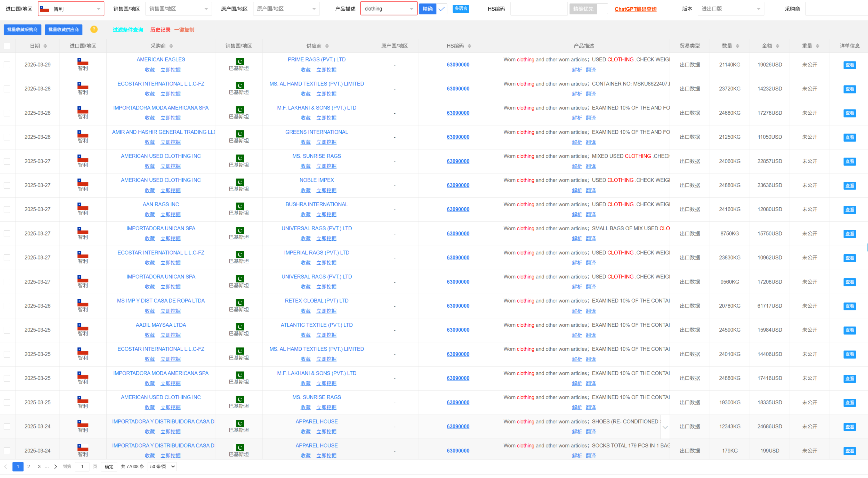Image resolution: width=868 pixels, height=478 pixels.
Task: Sort the HS编码 column with its arrows
Action: pos(469,46)
